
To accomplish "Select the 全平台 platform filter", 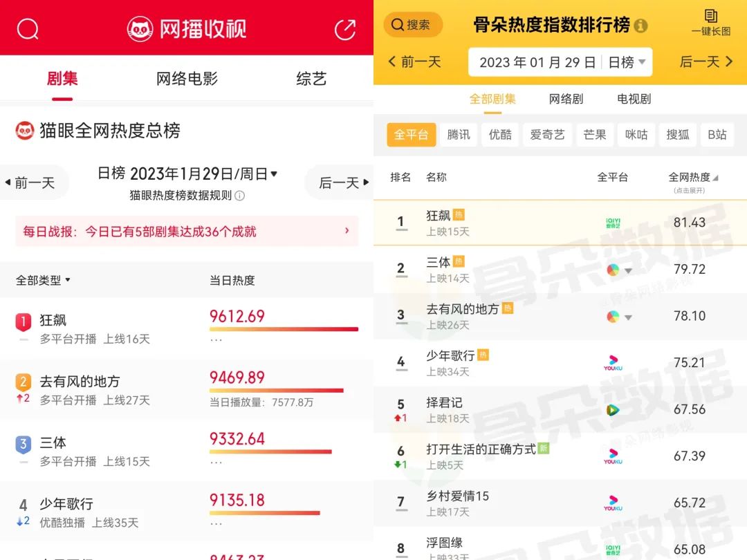I will coord(411,135).
